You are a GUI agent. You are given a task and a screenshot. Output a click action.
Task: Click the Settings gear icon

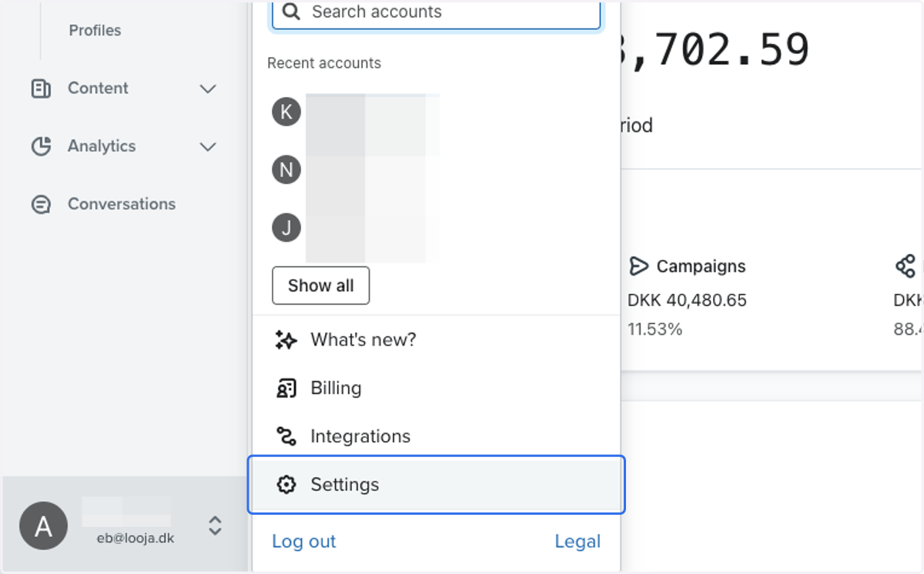(x=286, y=485)
